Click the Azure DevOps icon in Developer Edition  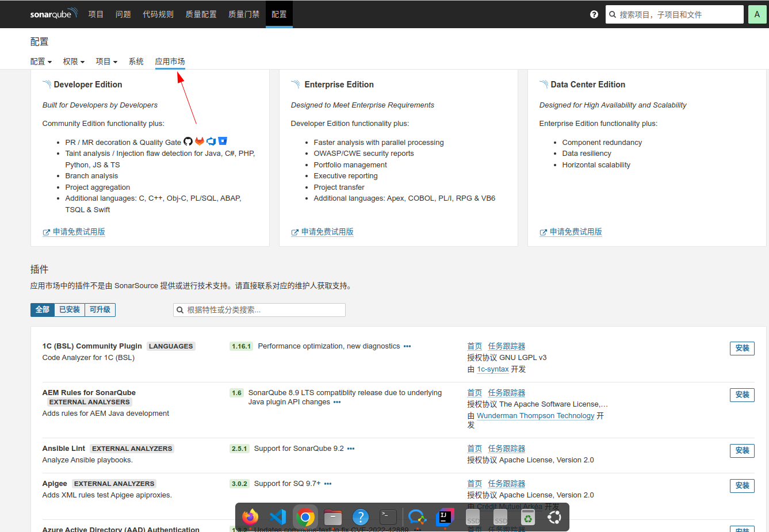(211, 141)
